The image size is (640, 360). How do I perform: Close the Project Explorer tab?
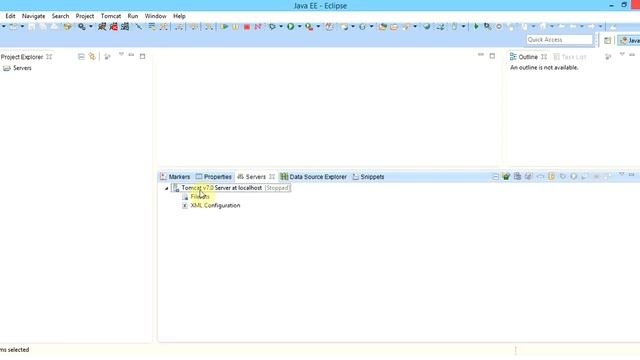pyautogui.click(x=49, y=57)
